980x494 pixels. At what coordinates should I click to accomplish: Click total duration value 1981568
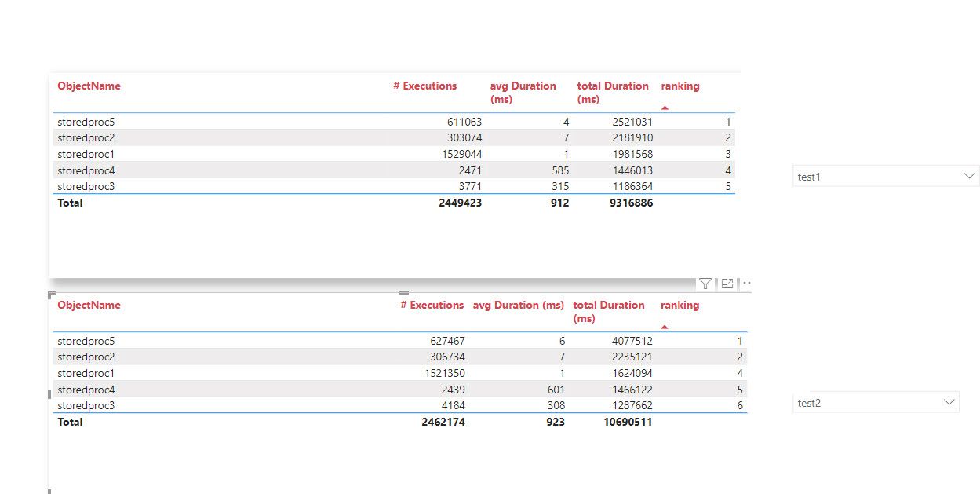pos(632,154)
